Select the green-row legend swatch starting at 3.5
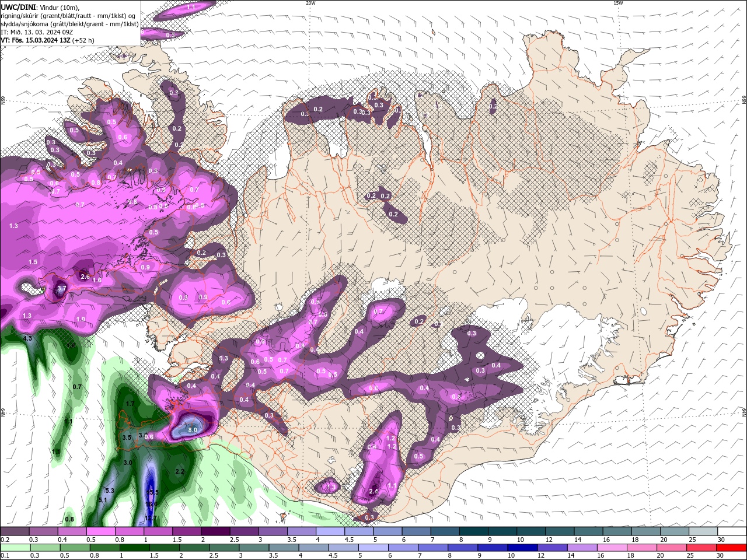 pyautogui.click(x=284, y=548)
